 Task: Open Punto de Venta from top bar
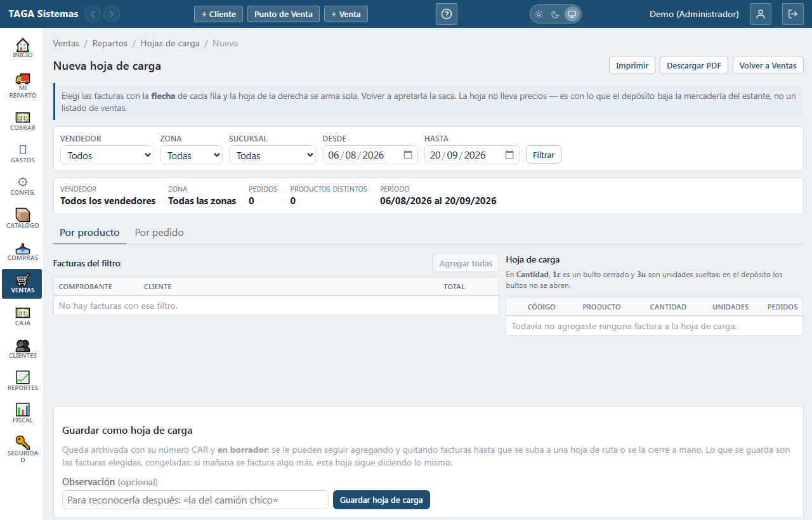click(x=284, y=14)
